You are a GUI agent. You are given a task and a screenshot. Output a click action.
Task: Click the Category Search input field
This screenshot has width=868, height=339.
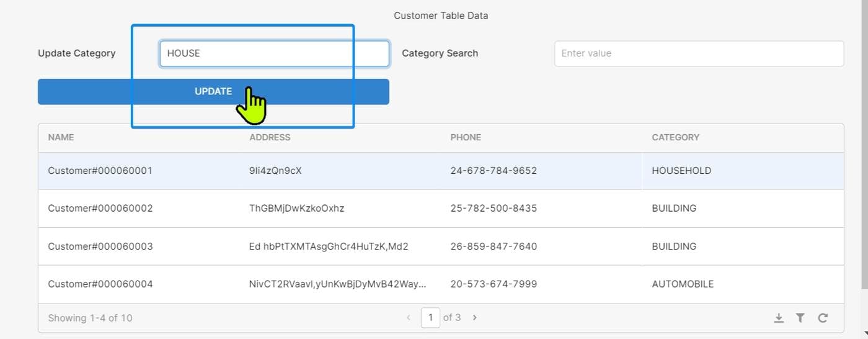pos(699,53)
